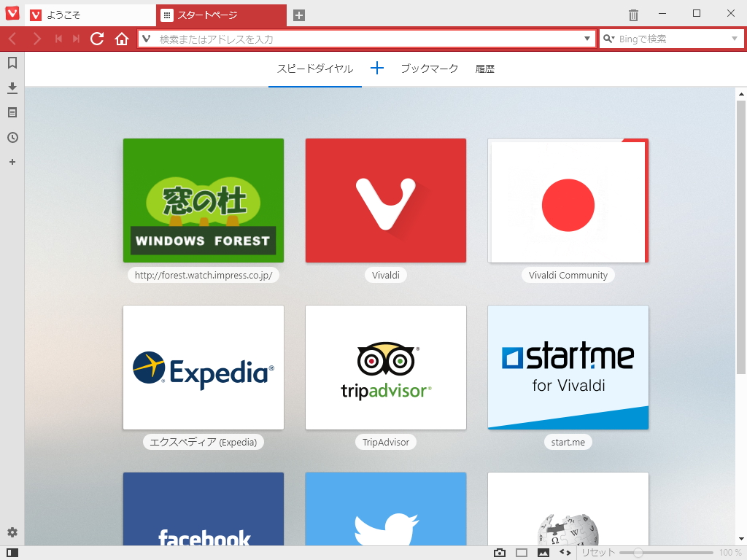The image size is (747, 560).
Task: Click the address input field
Action: pyautogui.click(x=367, y=39)
